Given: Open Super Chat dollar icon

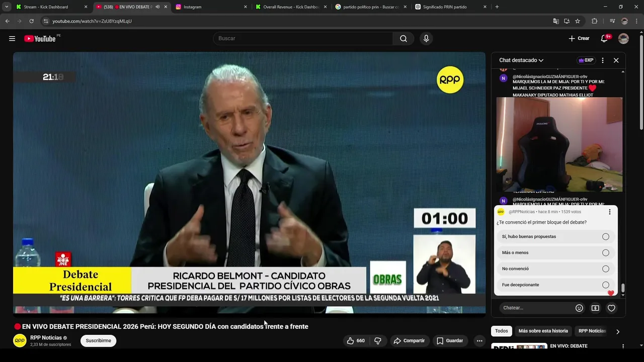Looking at the screenshot, I should 595,308.
